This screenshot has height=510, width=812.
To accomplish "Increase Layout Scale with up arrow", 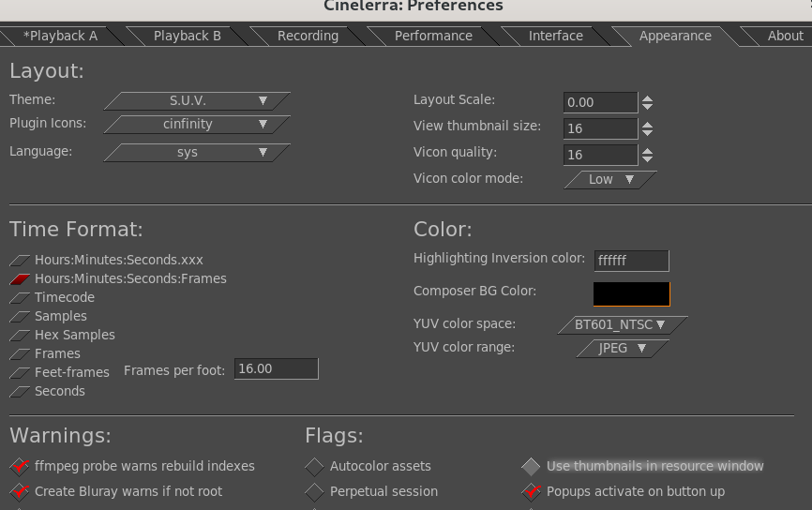I will click(x=647, y=98).
